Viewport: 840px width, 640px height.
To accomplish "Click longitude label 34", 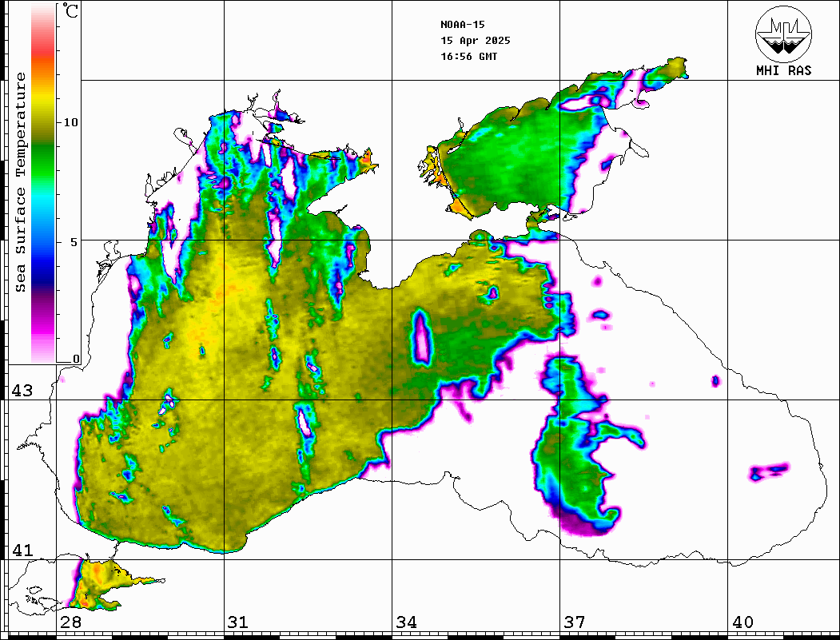I will pyautogui.click(x=406, y=622).
